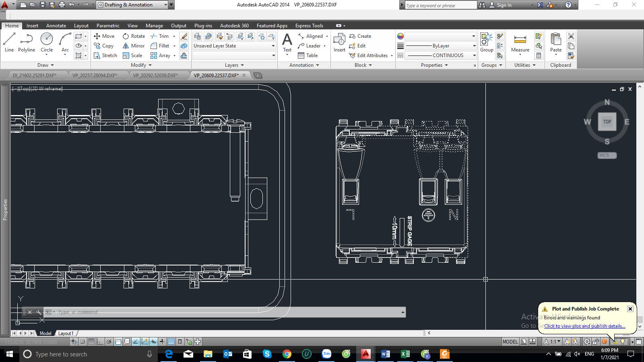Click the MODEL status bar button

(510, 341)
